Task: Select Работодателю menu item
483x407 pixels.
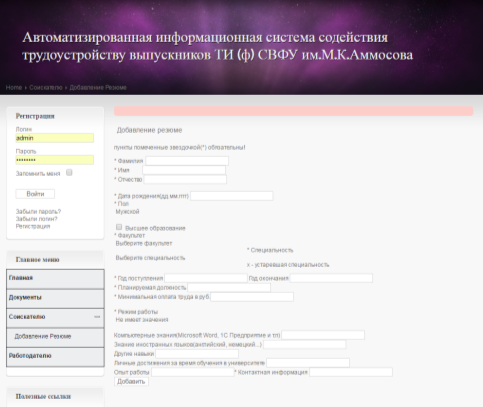Action: pyautogui.click(x=55, y=357)
